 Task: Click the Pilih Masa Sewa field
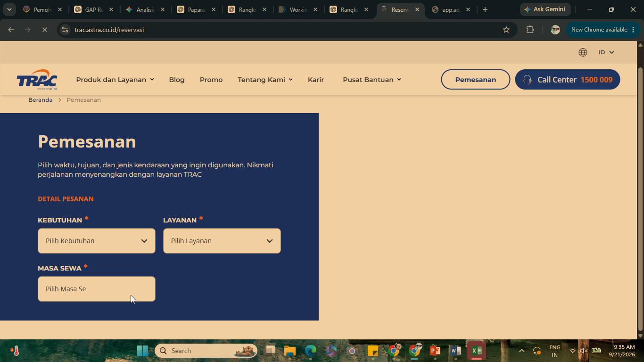coord(97,289)
